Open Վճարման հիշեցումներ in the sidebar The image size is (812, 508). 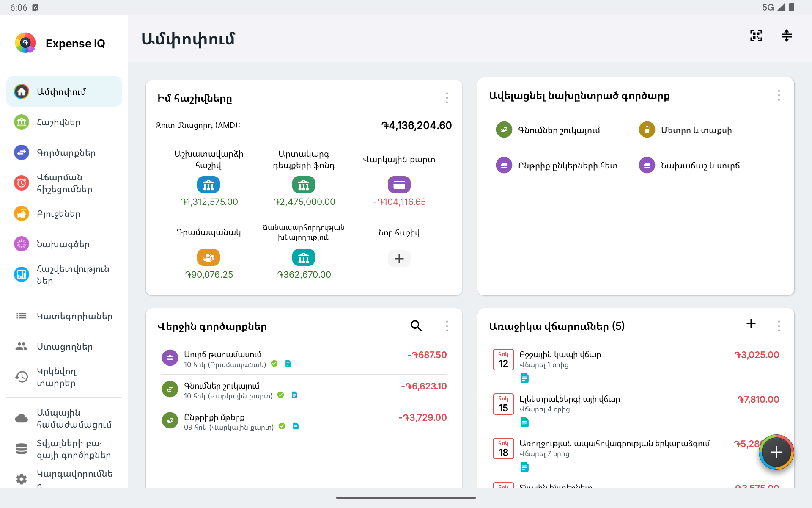64,183
